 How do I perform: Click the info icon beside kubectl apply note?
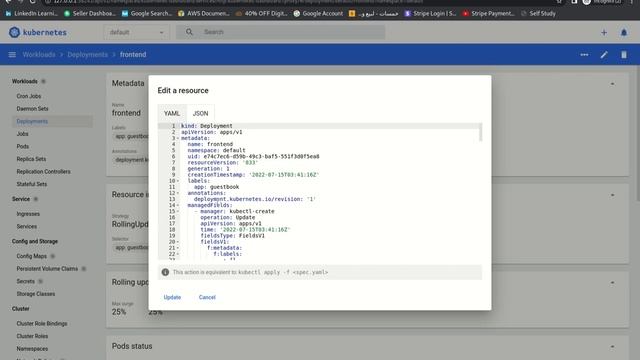pyautogui.click(x=165, y=272)
